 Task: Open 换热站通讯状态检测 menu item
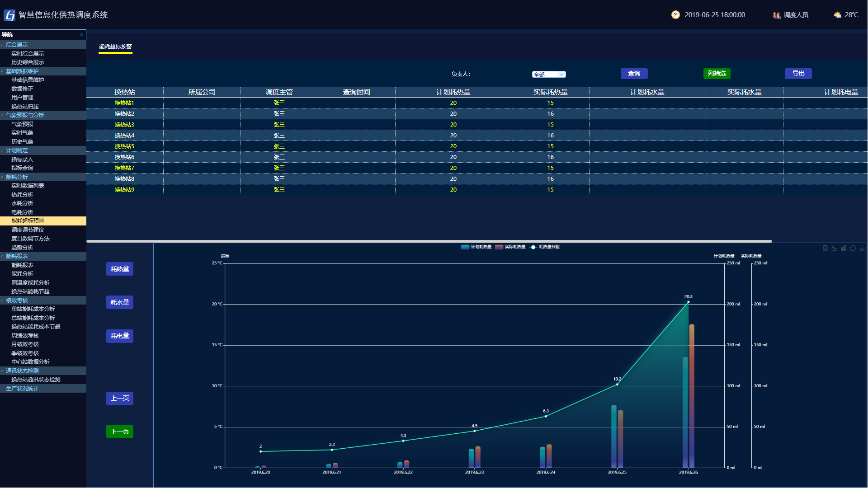[x=36, y=380]
